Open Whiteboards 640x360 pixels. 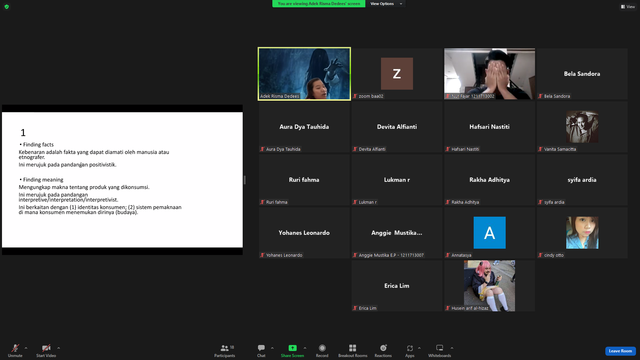(x=440, y=350)
